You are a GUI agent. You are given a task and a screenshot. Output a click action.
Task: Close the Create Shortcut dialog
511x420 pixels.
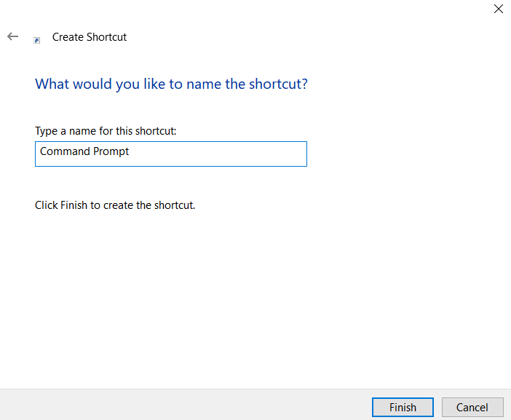coord(498,9)
